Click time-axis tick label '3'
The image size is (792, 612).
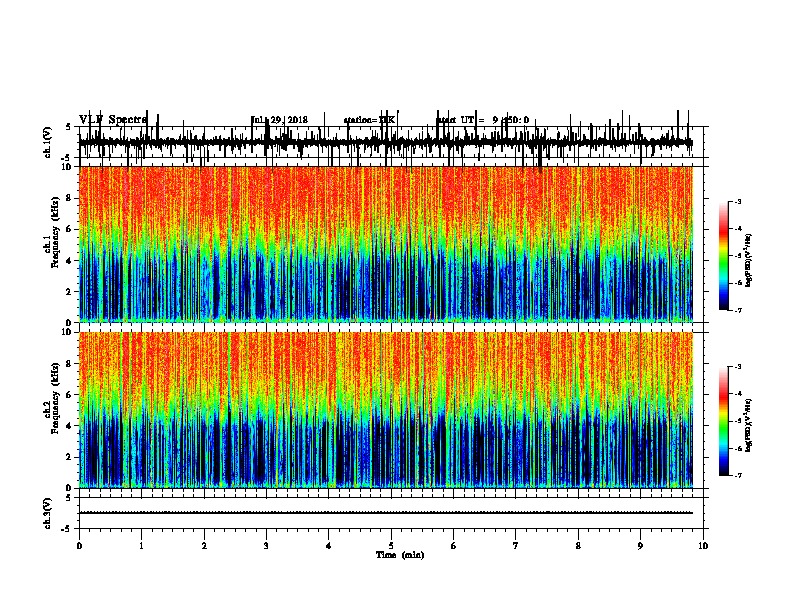266,546
